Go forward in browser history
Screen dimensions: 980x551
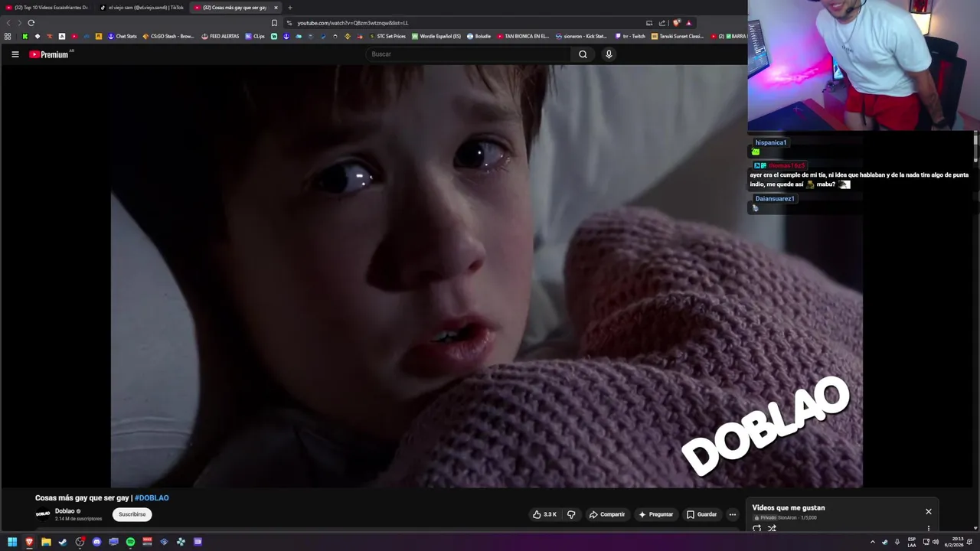click(19, 23)
